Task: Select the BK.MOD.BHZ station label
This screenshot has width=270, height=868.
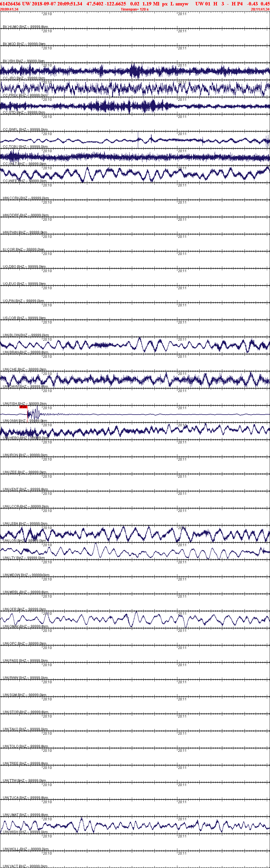Action: (24, 44)
